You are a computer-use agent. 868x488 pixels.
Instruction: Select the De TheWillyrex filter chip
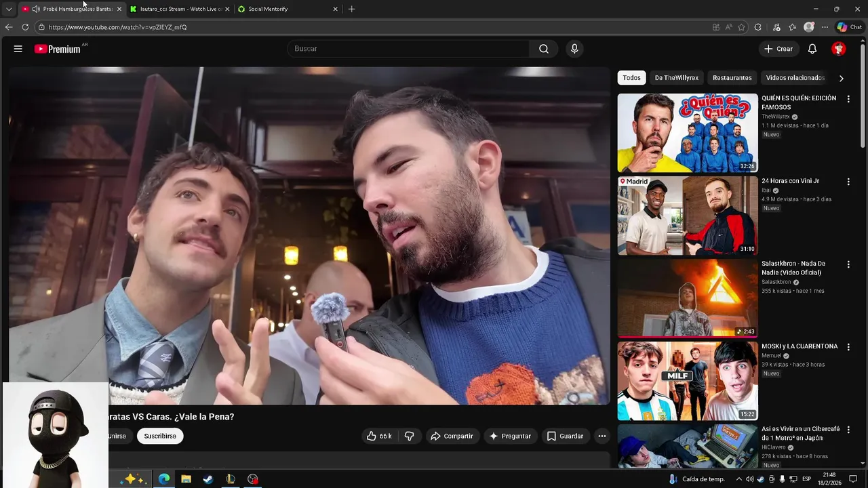[x=676, y=78]
